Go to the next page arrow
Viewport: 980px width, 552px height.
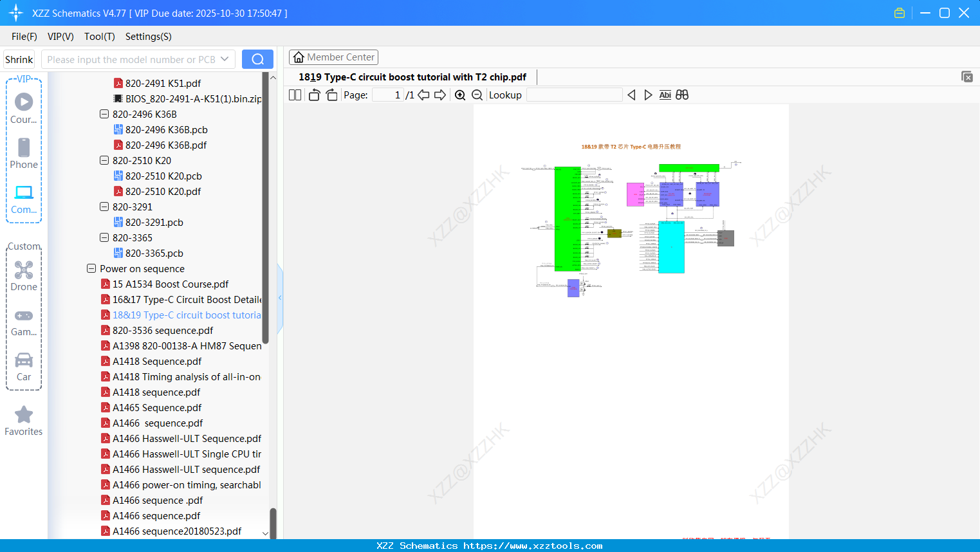[440, 95]
